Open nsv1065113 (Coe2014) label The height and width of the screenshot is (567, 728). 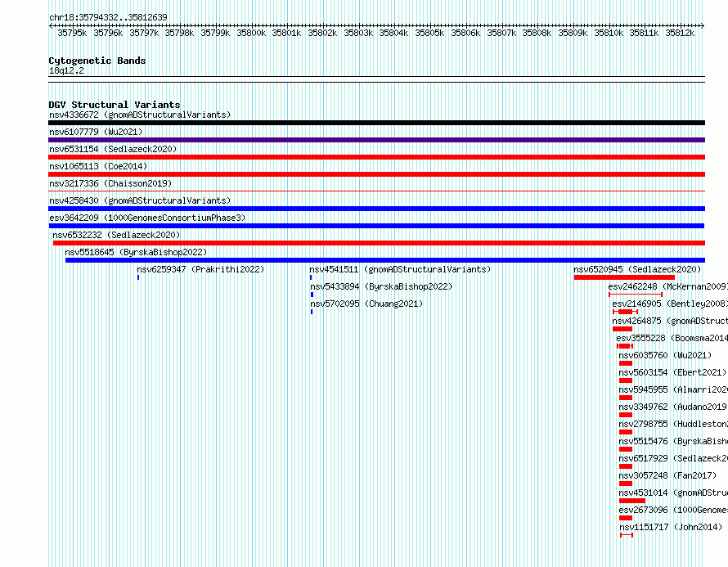(98, 166)
